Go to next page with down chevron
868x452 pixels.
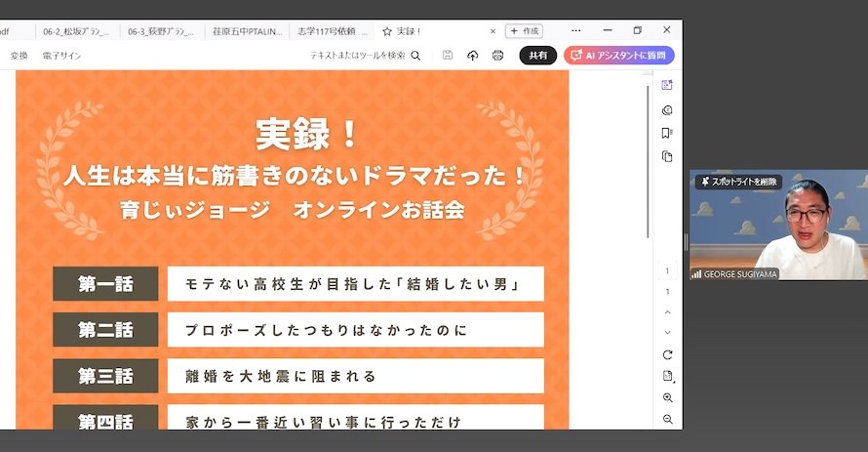pos(667,333)
